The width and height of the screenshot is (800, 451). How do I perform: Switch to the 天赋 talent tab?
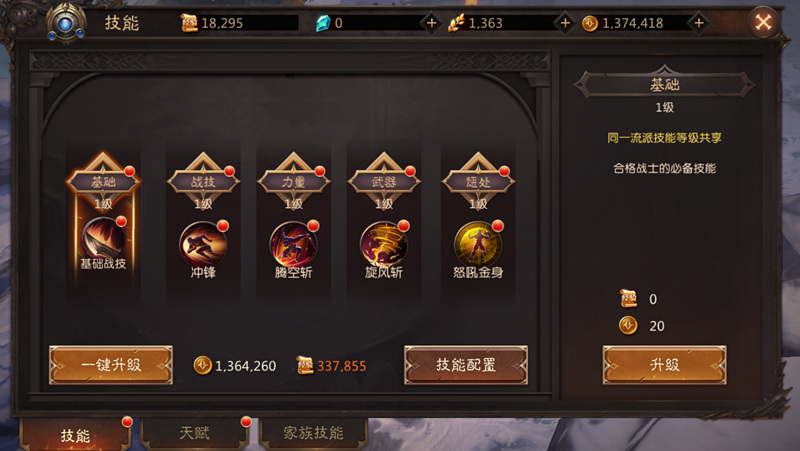click(x=194, y=434)
